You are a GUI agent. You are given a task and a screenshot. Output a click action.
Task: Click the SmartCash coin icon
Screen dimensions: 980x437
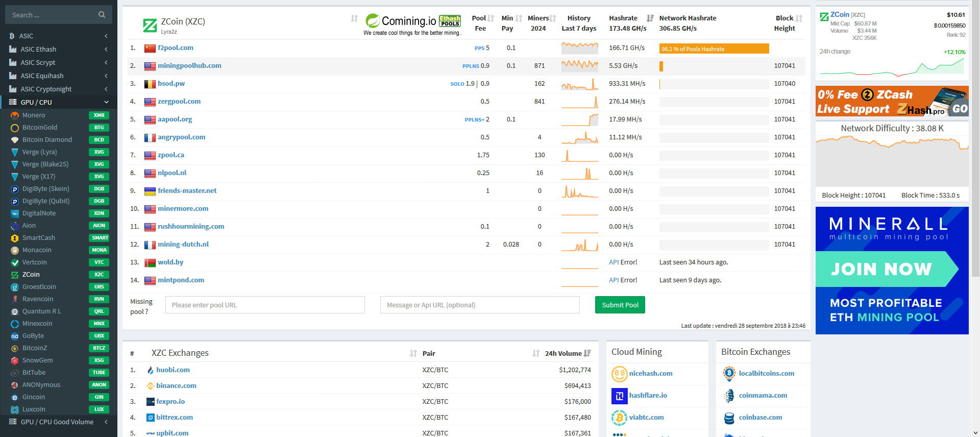pos(15,238)
